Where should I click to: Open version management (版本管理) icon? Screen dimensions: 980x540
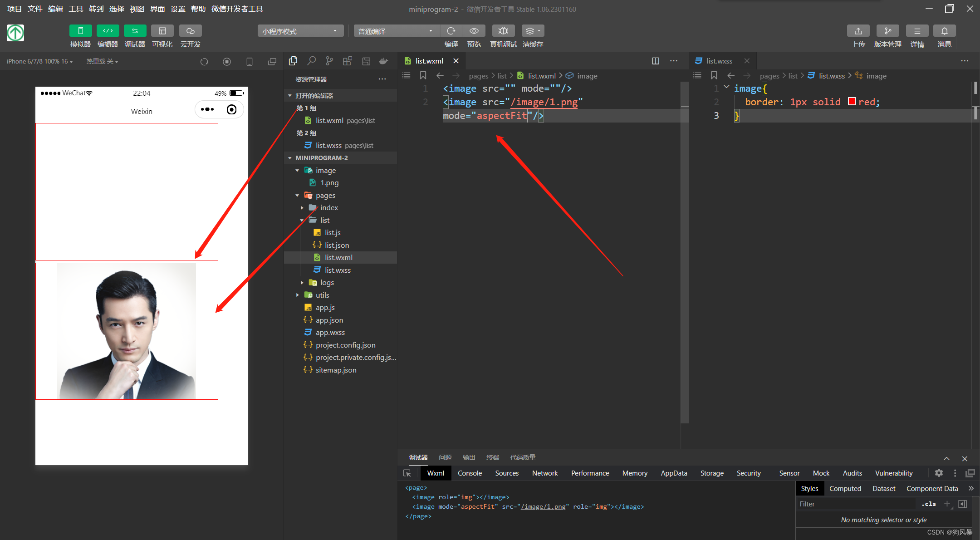point(887,31)
